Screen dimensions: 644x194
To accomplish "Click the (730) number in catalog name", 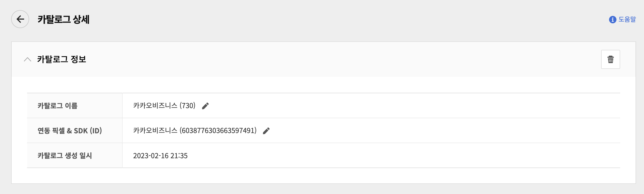I will (x=187, y=106).
